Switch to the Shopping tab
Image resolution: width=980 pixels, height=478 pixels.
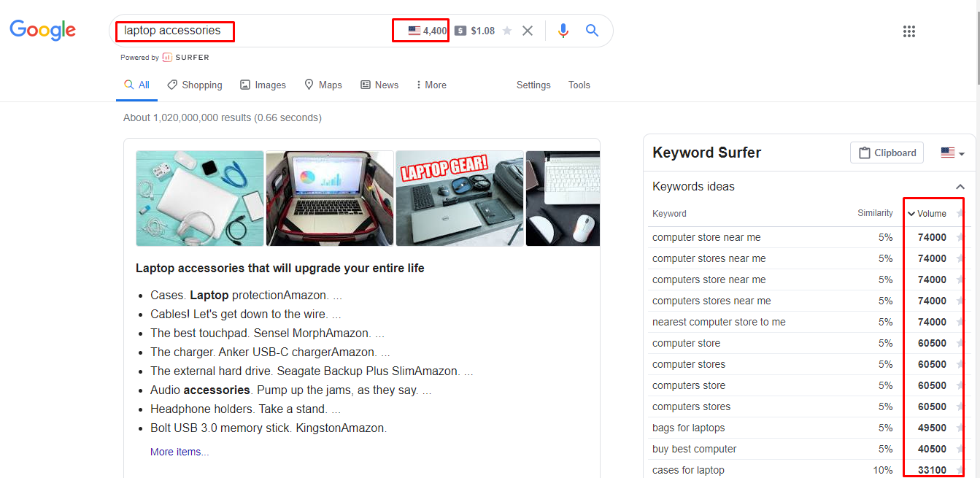[x=195, y=85]
